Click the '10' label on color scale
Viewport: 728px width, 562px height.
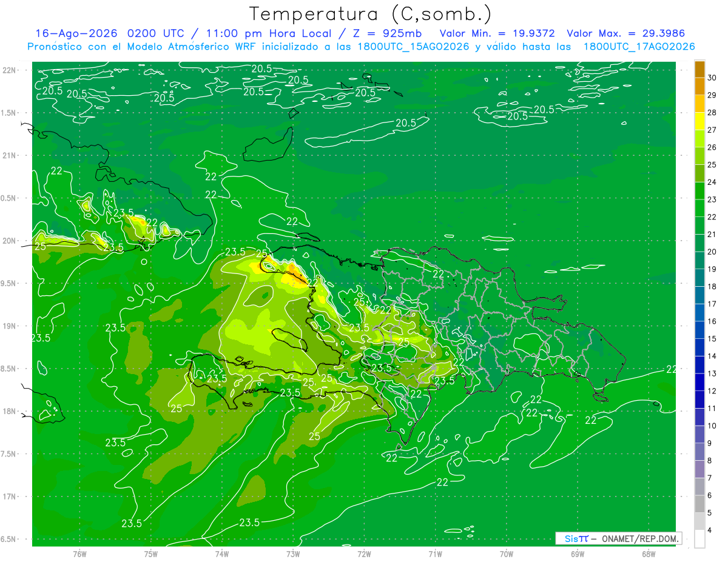pos(712,426)
